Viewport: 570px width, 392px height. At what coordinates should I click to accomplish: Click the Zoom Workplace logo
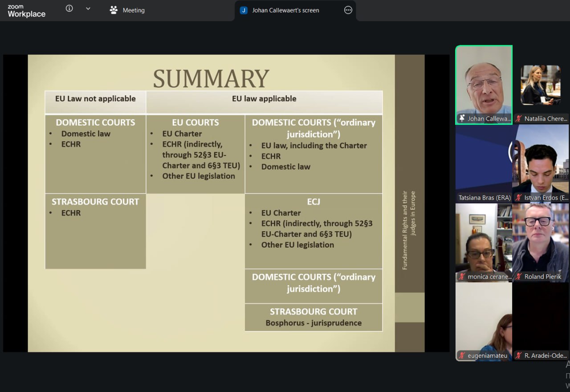tap(26, 11)
